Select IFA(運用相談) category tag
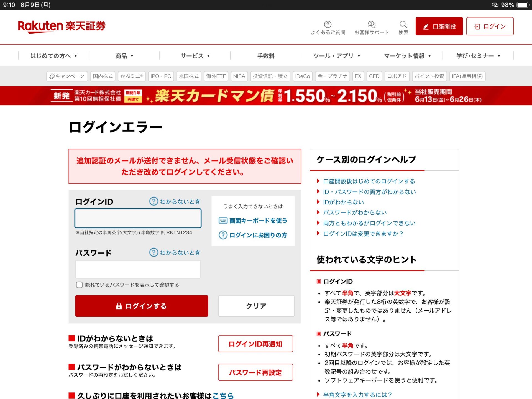Image resolution: width=532 pixels, height=399 pixels. pyautogui.click(x=467, y=76)
